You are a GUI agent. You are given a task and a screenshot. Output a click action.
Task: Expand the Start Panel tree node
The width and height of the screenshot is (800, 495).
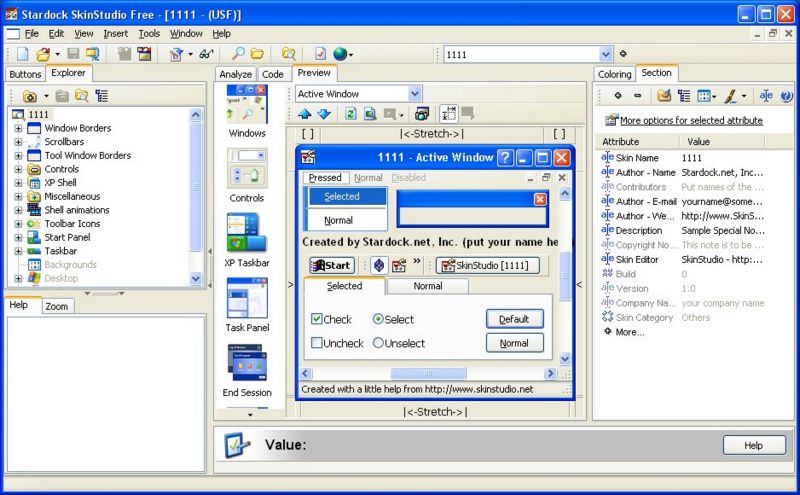[x=18, y=238]
